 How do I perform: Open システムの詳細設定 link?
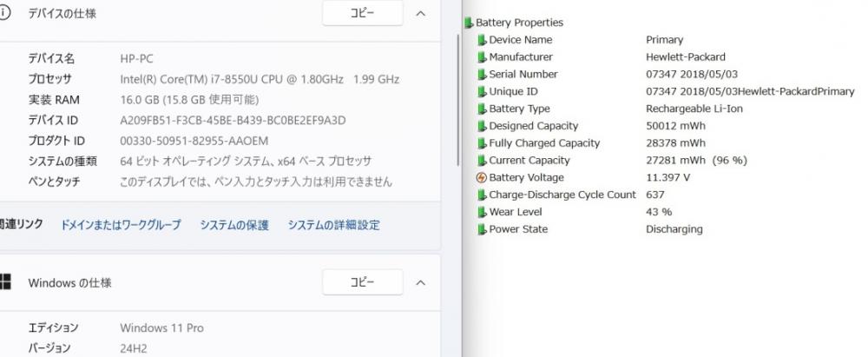pos(333,225)
